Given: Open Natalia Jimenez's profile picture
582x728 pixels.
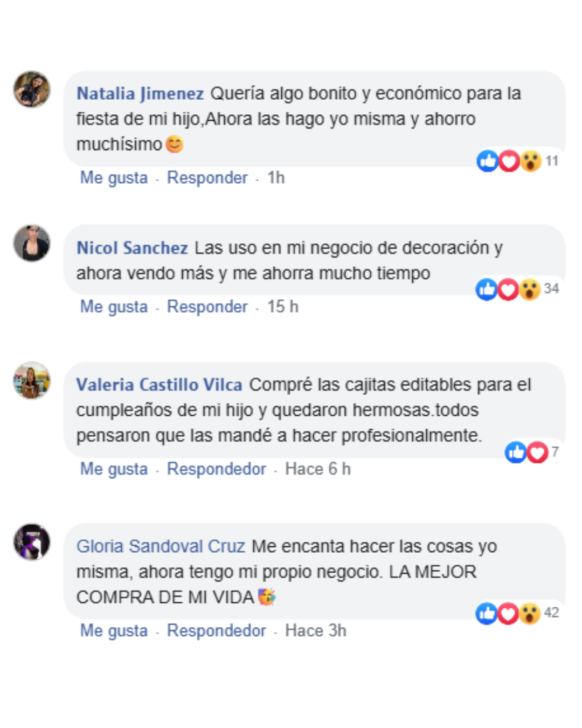Looking at the screenshot, I should (32, 89).
